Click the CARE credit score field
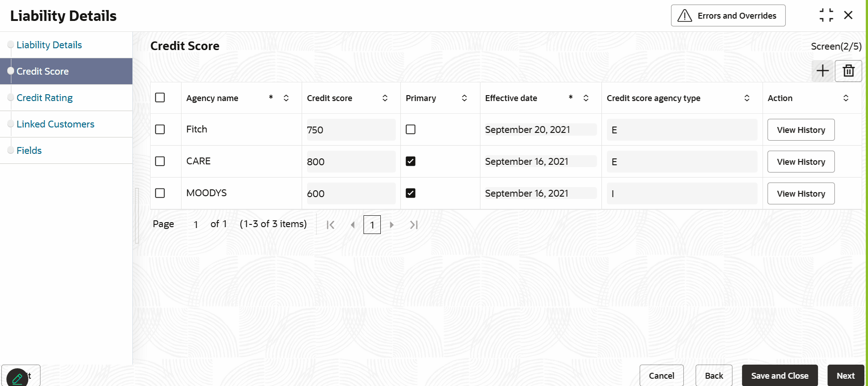The image size is (868, 386). (350, 162)
